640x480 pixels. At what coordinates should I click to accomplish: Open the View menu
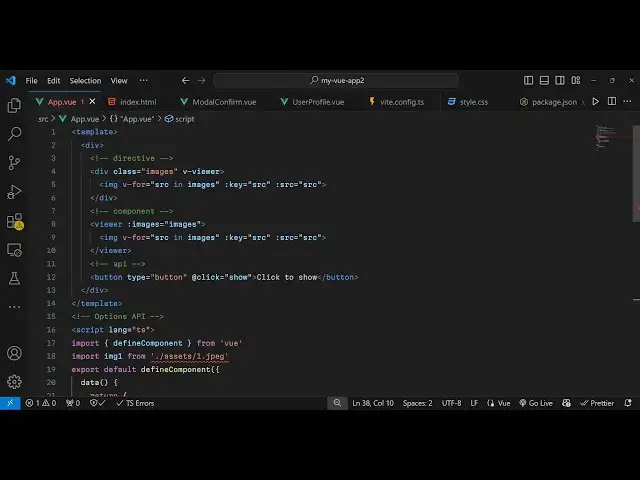click(x=119, y=80)
